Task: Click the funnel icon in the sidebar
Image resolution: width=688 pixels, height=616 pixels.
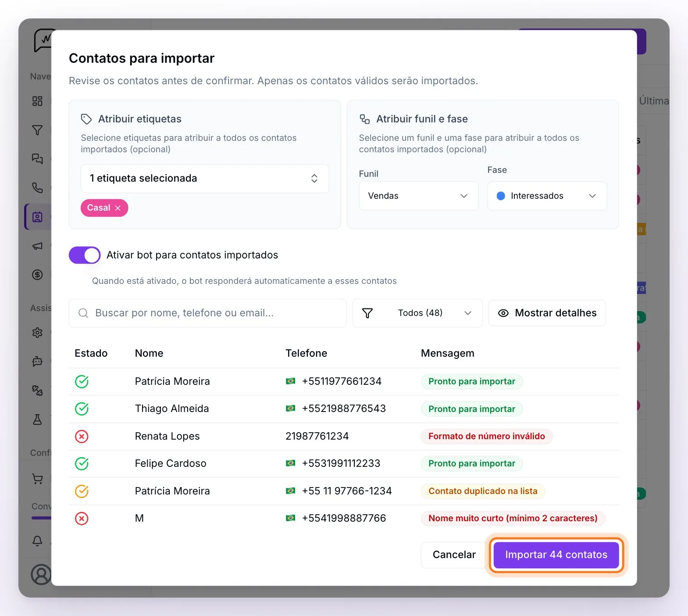Action: 37,130
